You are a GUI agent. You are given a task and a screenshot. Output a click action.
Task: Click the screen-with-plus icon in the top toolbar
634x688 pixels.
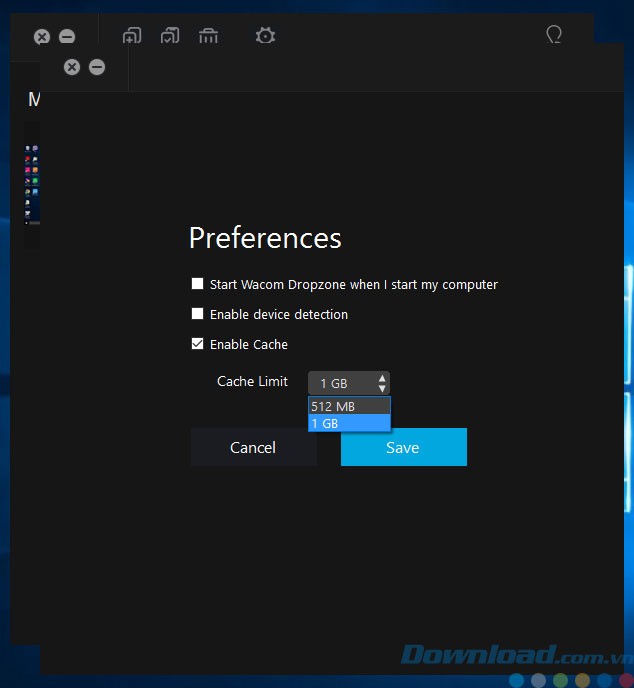coord(131,36)
